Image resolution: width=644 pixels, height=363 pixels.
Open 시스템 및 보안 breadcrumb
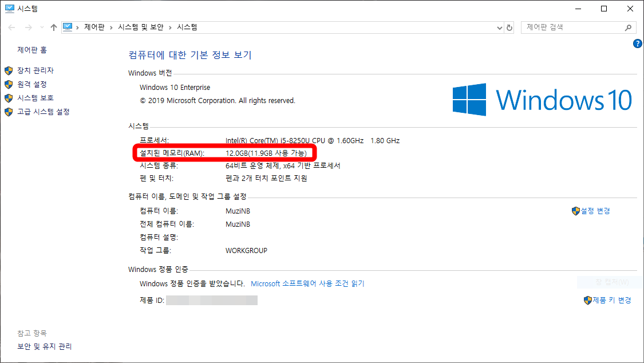coord(141,27)
